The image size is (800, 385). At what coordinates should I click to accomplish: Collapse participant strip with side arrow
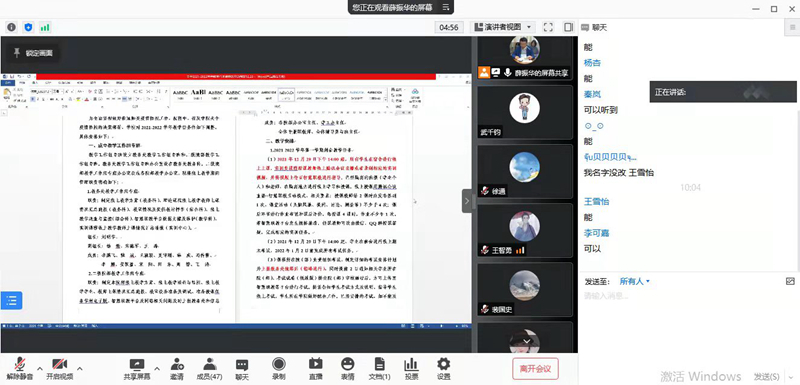[467, 201]
